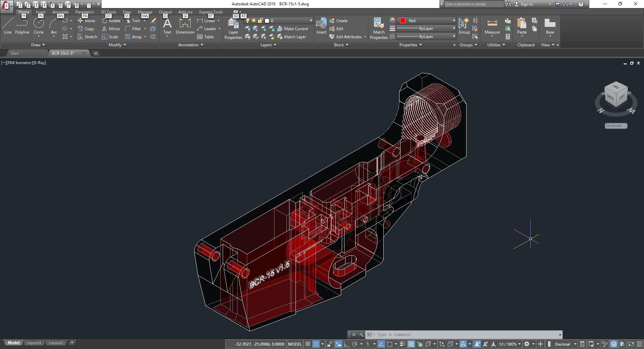Switch to the Annotate ribbon tab
This screenshot has width=644, height=349.
click(x=60, y=12)
